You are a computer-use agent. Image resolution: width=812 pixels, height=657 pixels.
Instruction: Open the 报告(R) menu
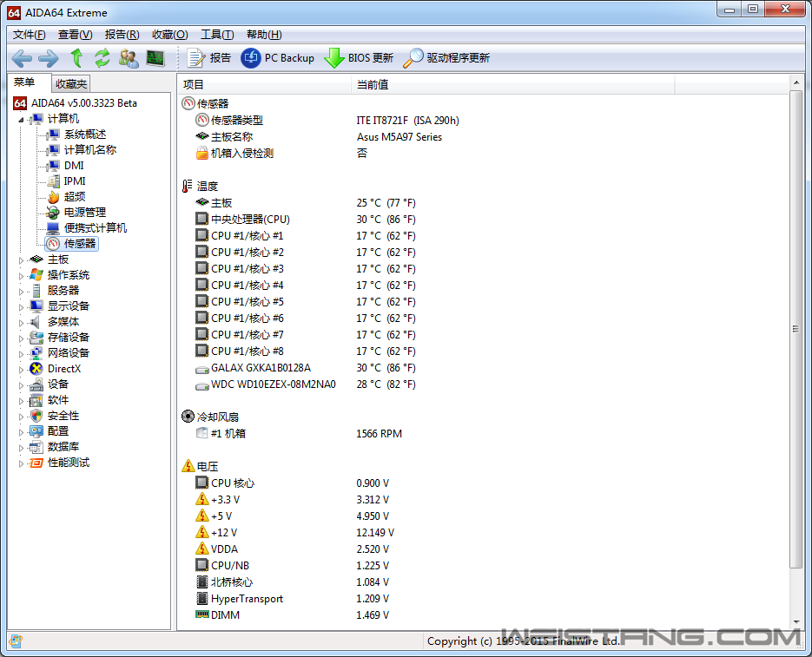(122, 35)
